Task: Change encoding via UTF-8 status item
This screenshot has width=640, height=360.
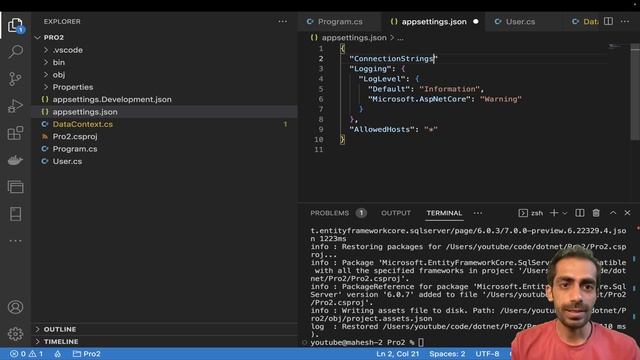Action: pos(487,354)
